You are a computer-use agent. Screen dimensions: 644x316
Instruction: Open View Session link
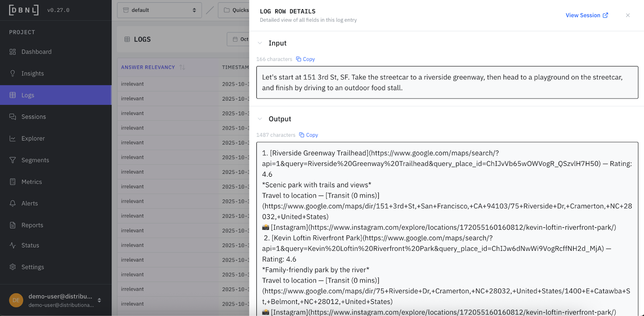(587, 15)
